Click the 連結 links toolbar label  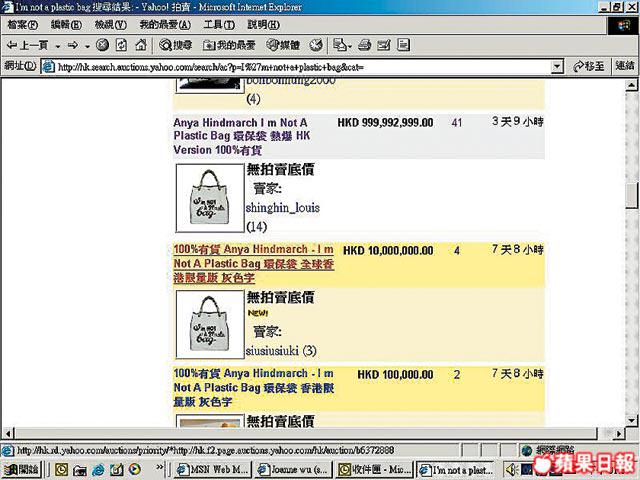[x=624, y=66]
